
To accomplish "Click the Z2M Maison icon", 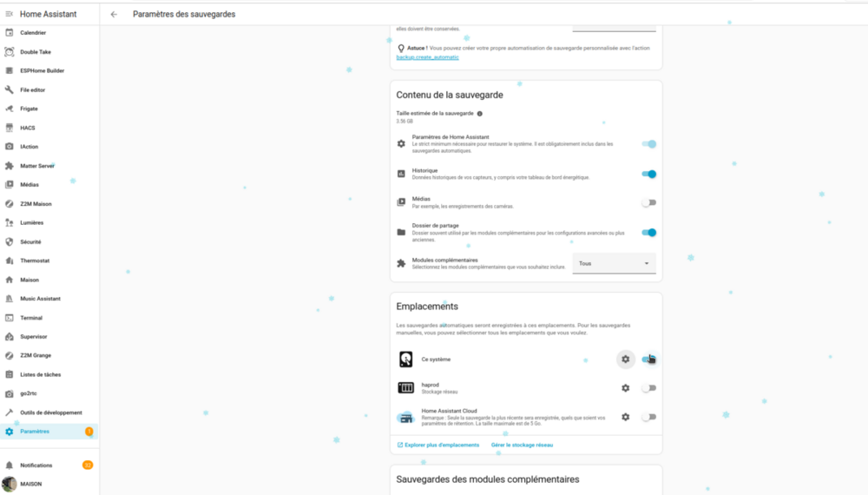I will 10,204.
